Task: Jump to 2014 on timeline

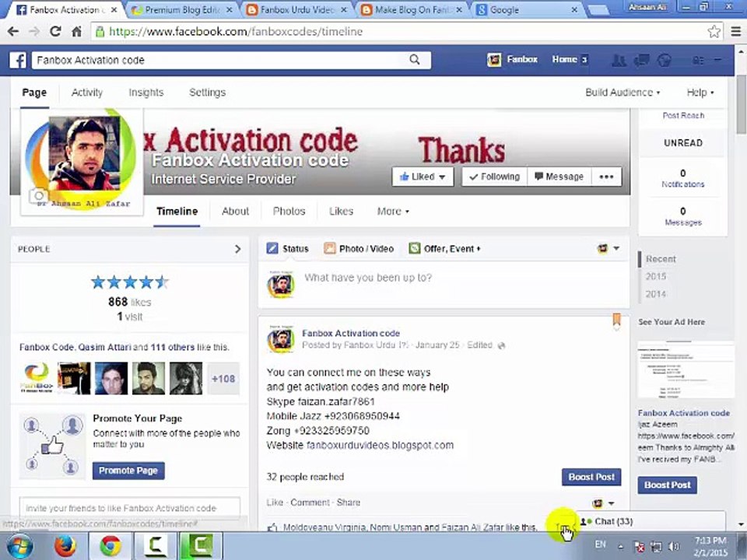Action: pyautogui.click(x=655, y=294)
